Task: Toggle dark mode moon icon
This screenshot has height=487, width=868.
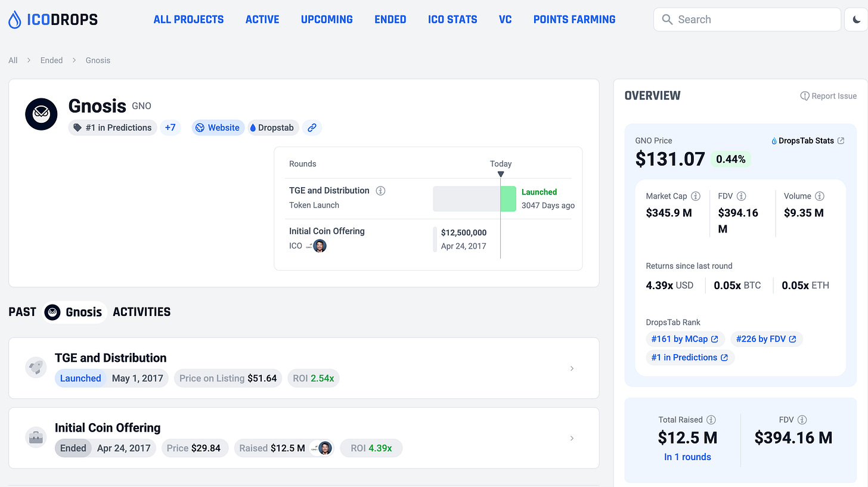Action: [857, 20]
